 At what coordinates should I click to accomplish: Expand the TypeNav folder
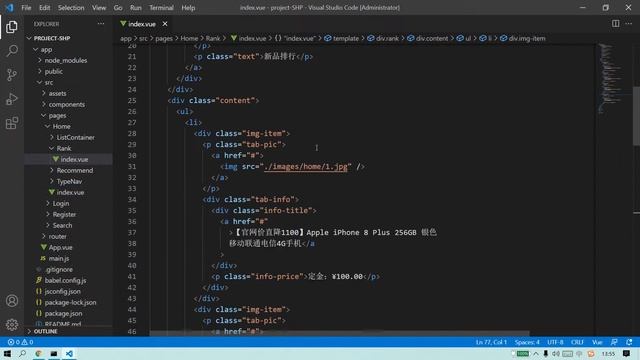pos(69,181)
